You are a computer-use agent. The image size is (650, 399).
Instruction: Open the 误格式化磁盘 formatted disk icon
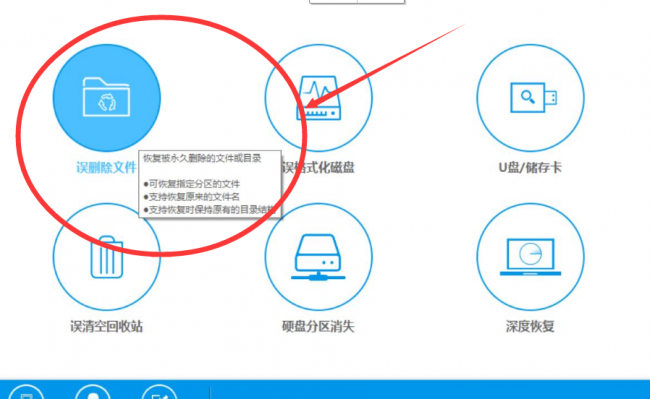click(x=318, y=98)
